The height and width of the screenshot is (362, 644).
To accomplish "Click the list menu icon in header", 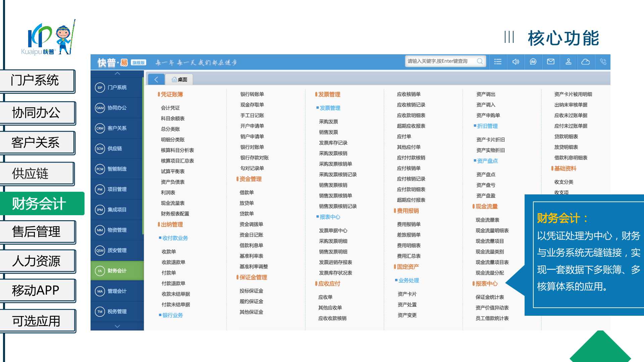I will [498, 62].
